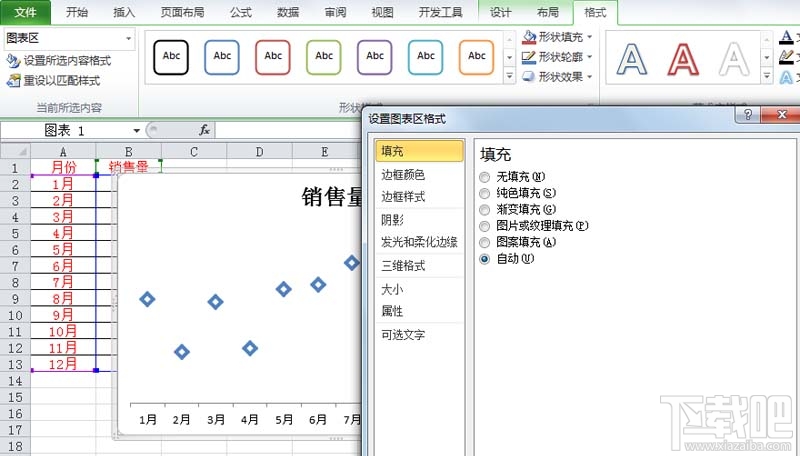The height and width of the screenshot is (456, 800).
Task: Switch to the 插入 ribbon tab
Action: [x=124, y=12]
